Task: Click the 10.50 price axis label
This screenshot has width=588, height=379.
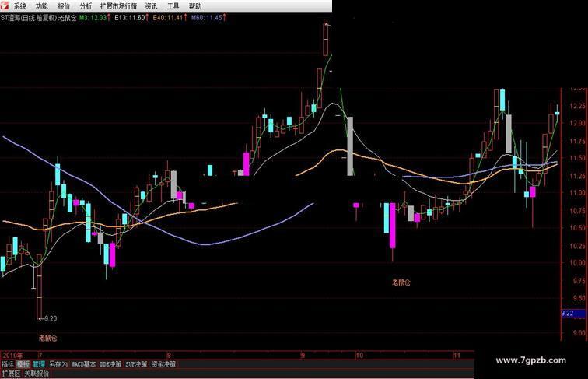Action: (577, 228)
